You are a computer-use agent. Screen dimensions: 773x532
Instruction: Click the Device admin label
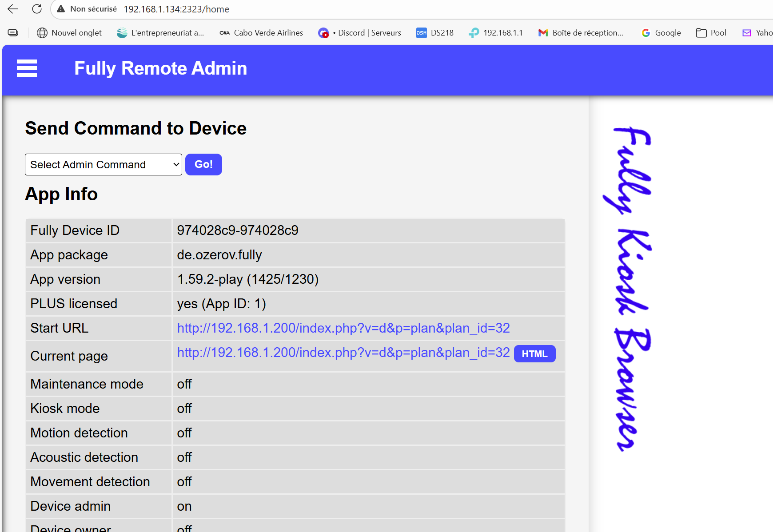70,506
